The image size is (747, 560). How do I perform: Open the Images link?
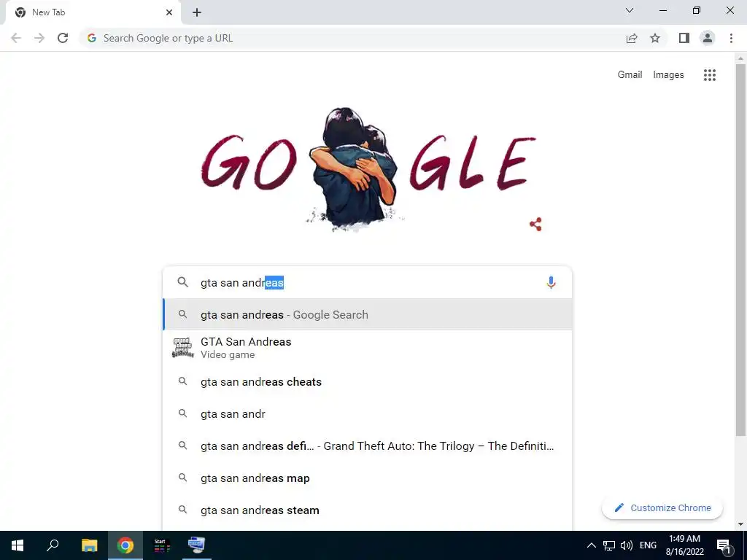(x=668, y=75)
